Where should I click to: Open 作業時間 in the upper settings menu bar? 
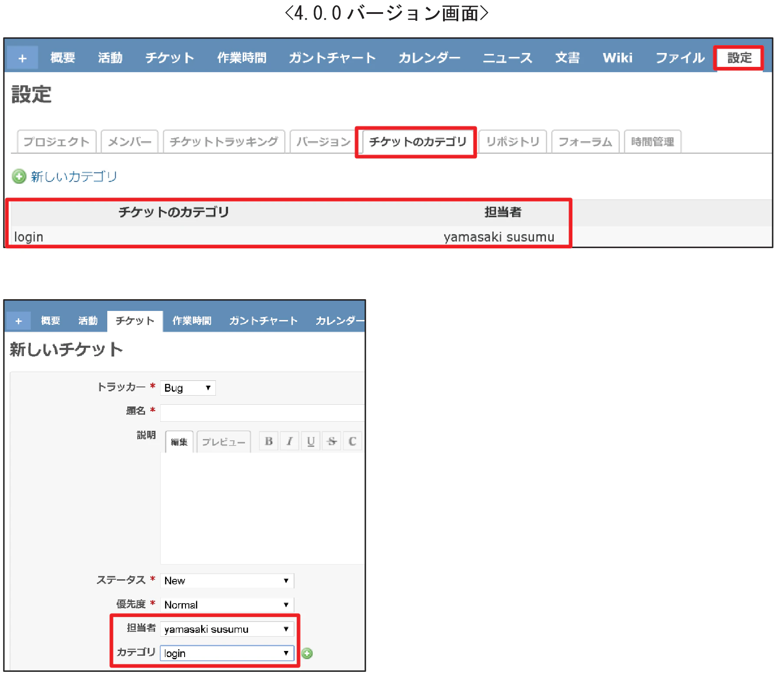click(241, 58)
